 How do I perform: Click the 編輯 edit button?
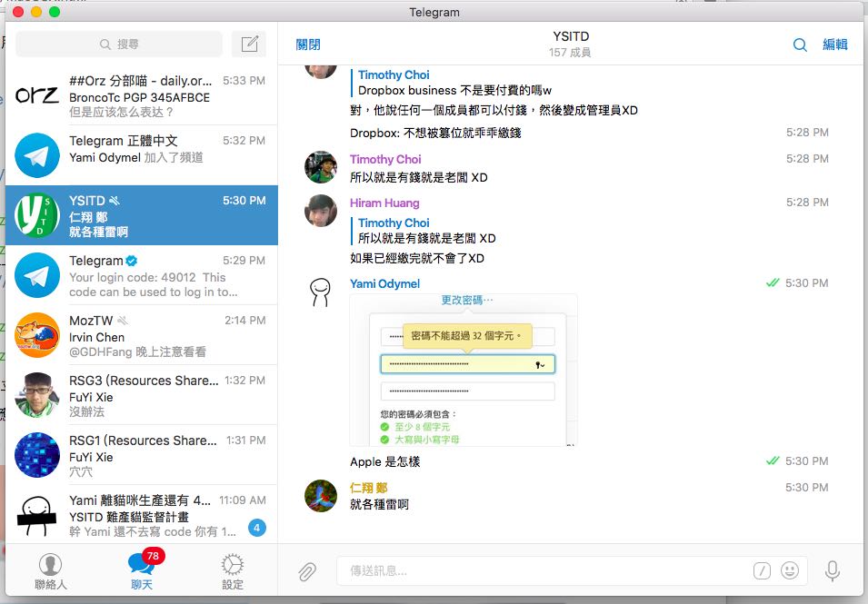[834, 45]
